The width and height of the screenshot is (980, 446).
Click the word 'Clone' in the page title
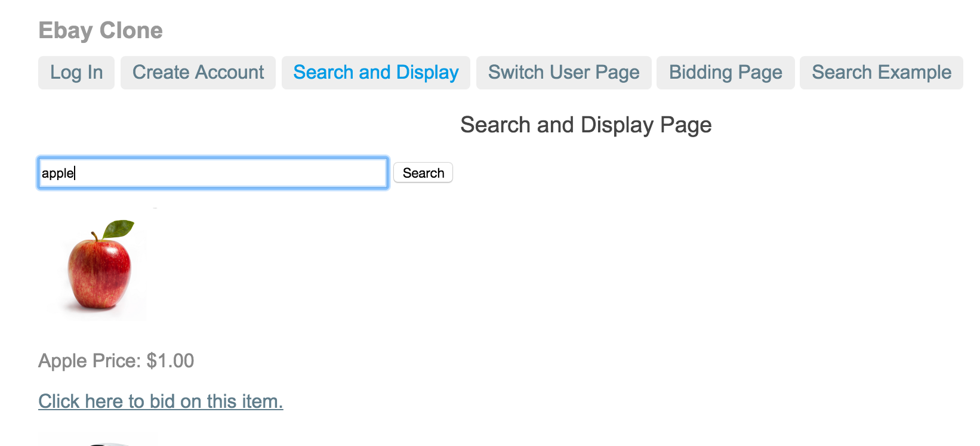point(131,30)
